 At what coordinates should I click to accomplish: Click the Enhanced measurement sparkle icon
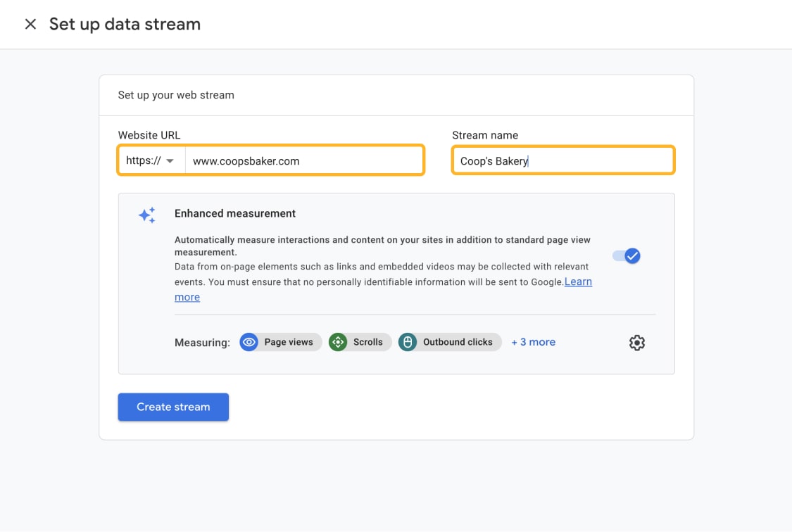(x=146, y=215)
